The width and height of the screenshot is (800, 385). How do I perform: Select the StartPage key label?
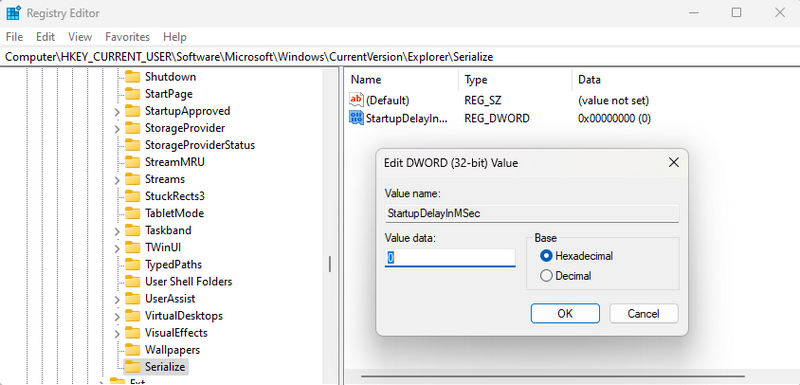[168, 94]
